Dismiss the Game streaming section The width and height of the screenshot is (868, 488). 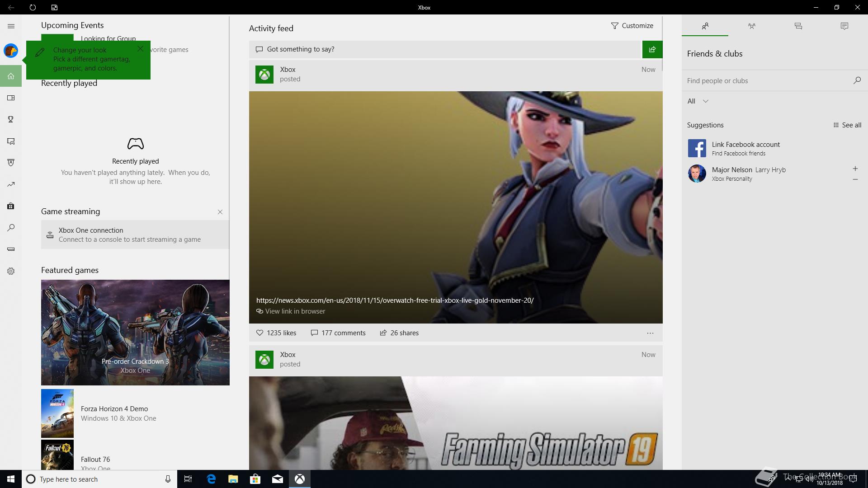[220, 212]
